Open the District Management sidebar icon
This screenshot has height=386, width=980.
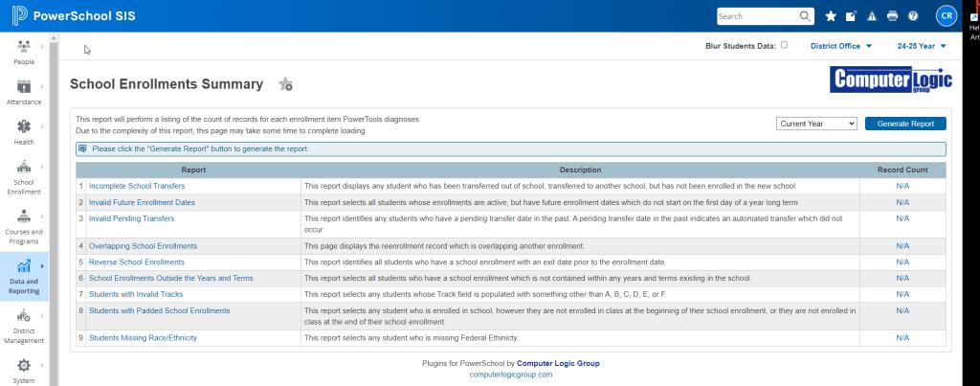coord(24,316)
